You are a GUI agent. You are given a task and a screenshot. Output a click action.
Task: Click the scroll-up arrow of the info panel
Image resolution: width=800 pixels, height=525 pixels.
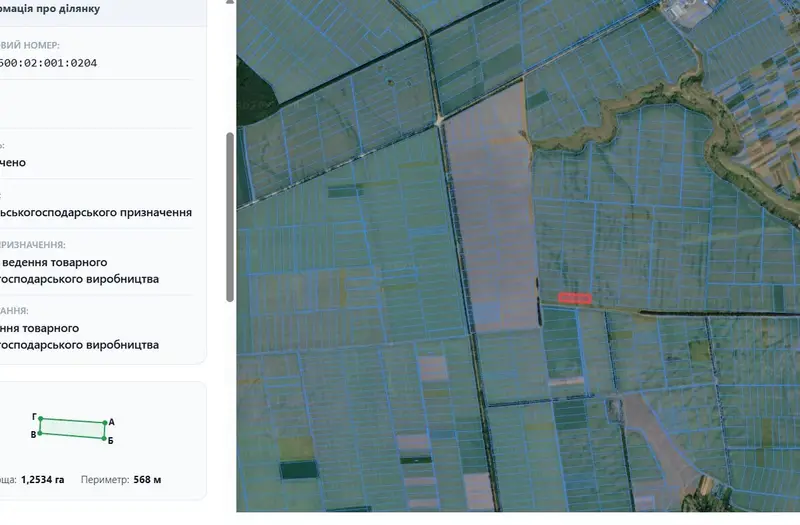tap(230, 2)
